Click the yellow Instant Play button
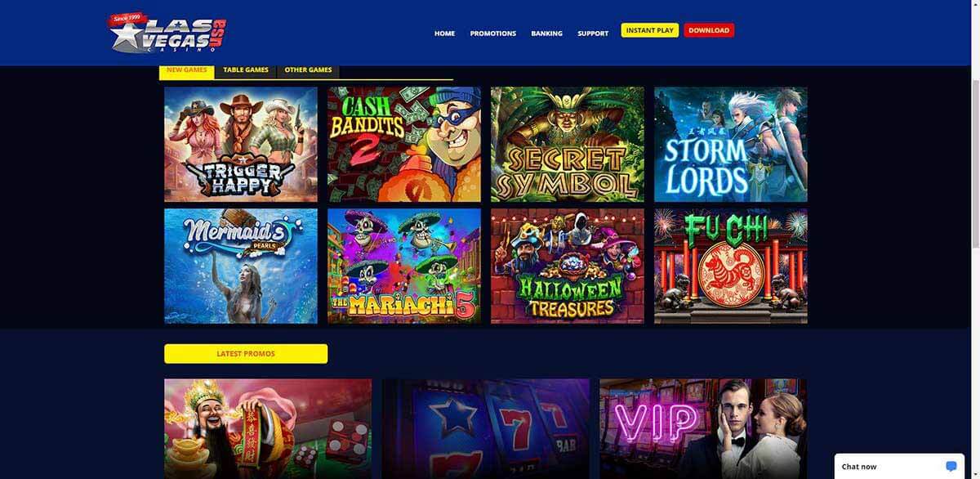 pos(650,30)
